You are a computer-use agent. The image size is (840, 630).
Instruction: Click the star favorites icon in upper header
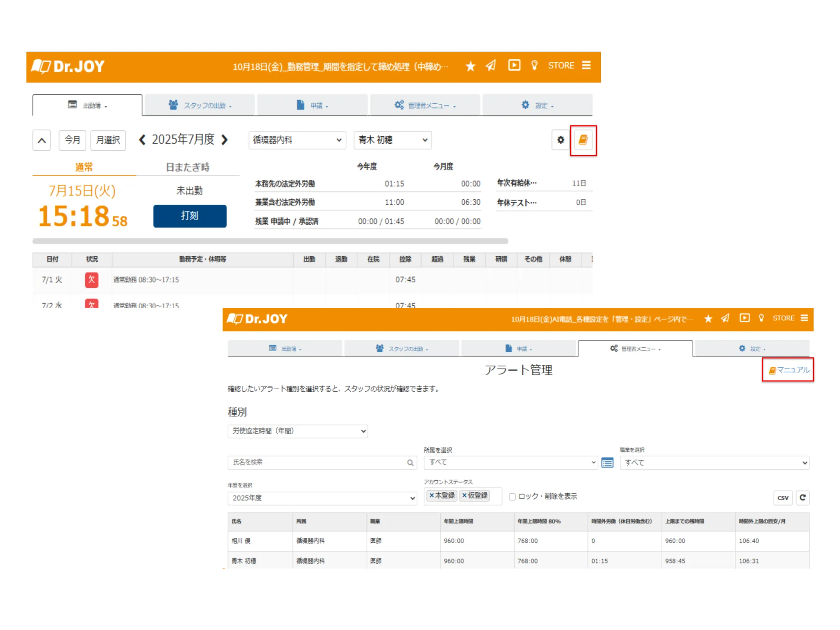click(x=470, y=66)
